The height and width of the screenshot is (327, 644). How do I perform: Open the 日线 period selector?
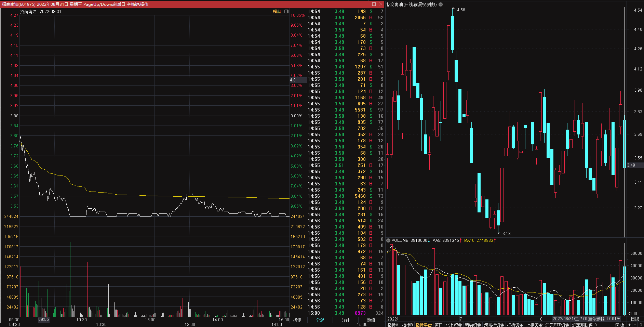click(635, 319)
